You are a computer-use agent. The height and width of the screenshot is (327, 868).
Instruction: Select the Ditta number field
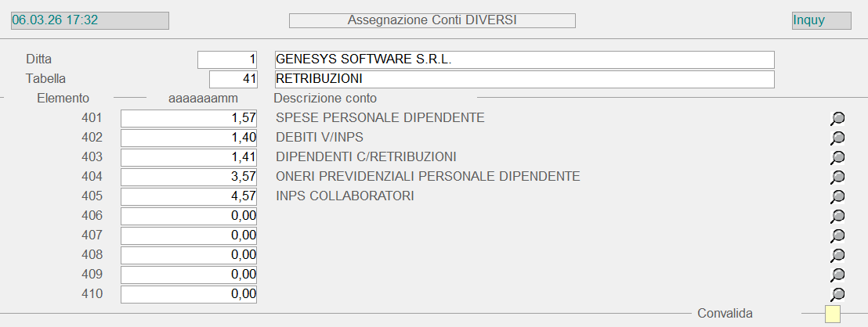pyautogui.click(x=227, y=59)
